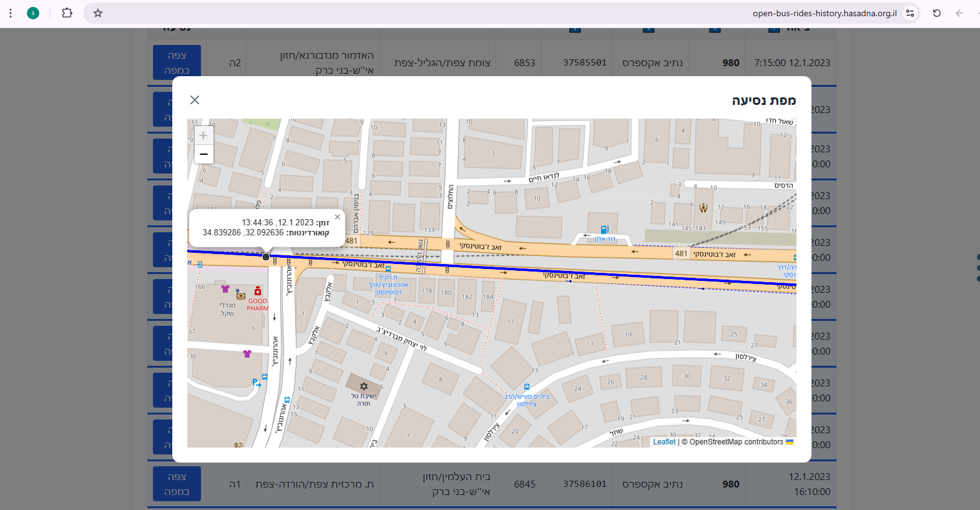This screenshot has width=980, height=510.
Task: Zoom in on the map
Action: 203,135
